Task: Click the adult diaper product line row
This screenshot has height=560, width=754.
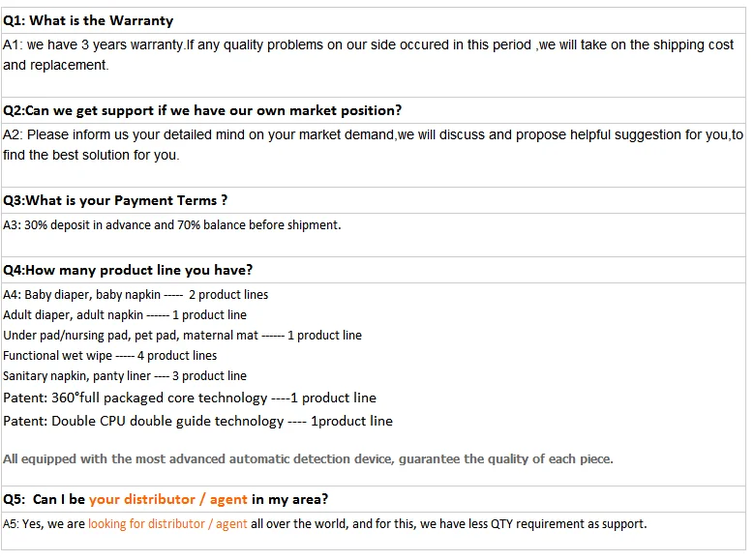Action: coord(125,314)
